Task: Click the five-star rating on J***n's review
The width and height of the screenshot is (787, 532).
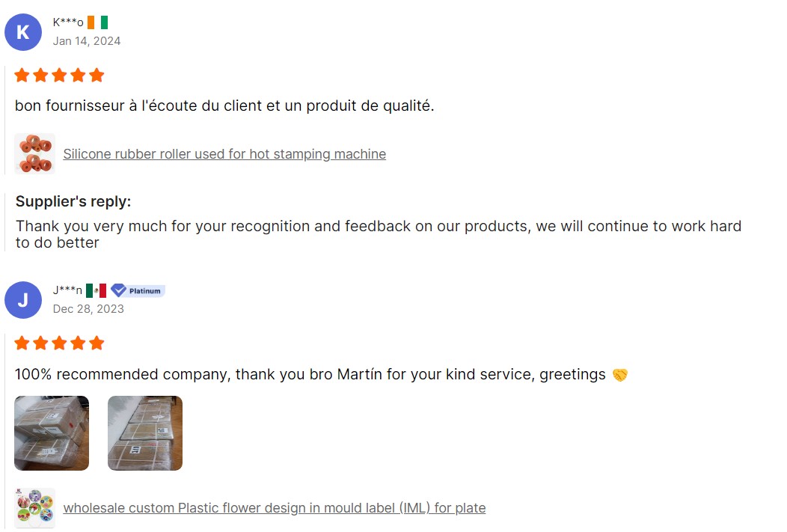Action: tap(59, 343)
